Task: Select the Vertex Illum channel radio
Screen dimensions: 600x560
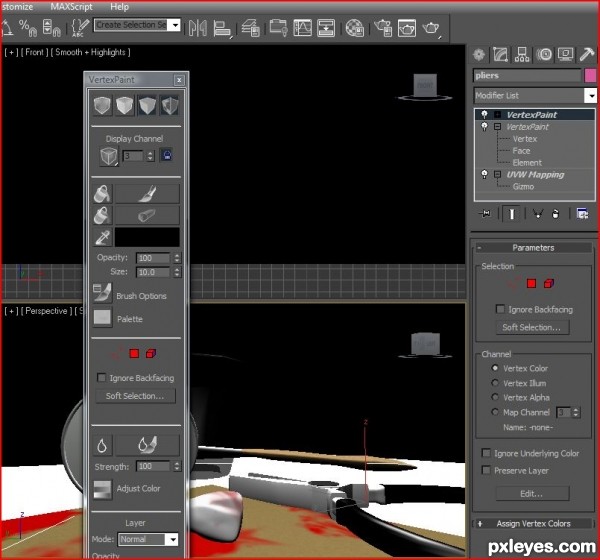Action: (x=495, y=383)
